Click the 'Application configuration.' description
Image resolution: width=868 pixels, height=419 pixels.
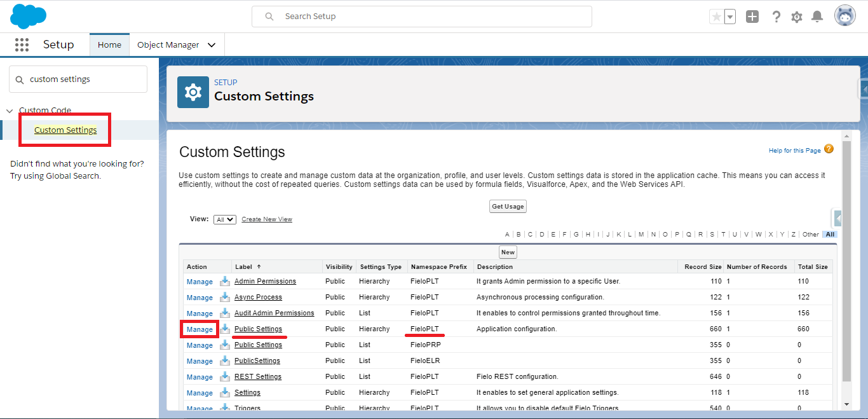(x=517, y=329)
